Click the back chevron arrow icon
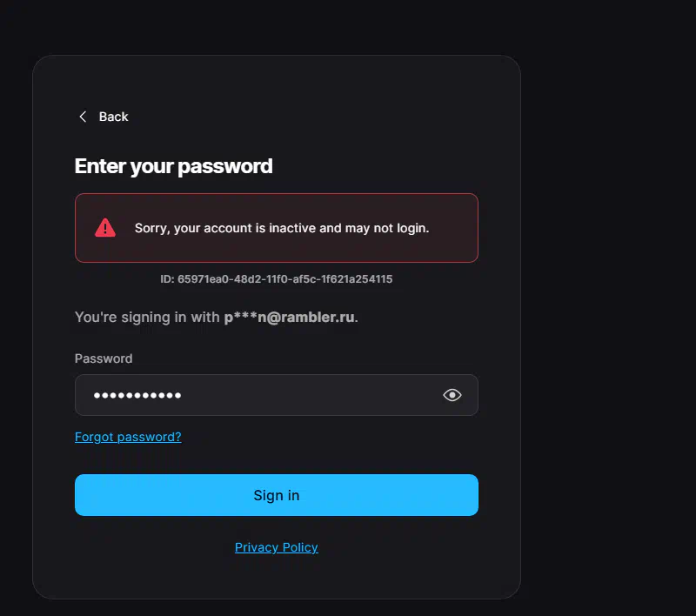Image resolution: width=696 pixels, height=616 pixels. (83, 117)
